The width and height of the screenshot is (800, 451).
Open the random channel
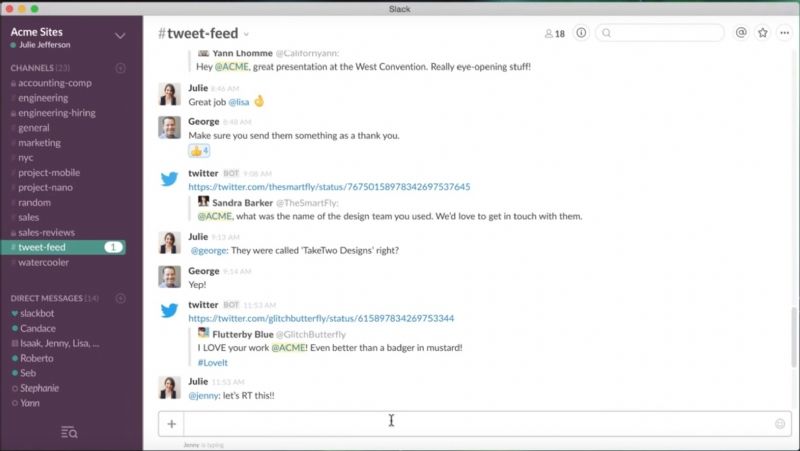(34, 203)
